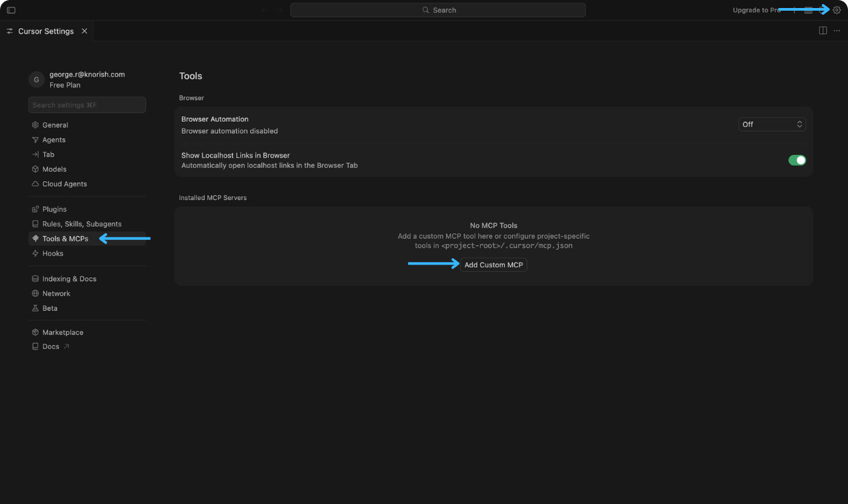Open the external Docs link in sidebar
Screen dimensions: 848x504
(x=51, y=346)
